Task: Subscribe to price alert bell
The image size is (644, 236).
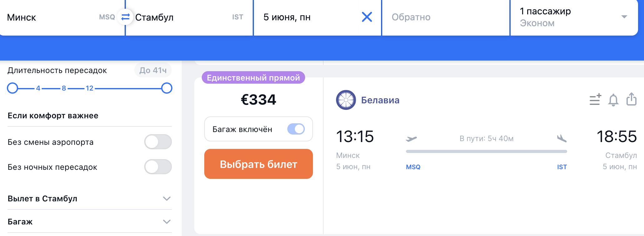Action: (x=613, y=100)
